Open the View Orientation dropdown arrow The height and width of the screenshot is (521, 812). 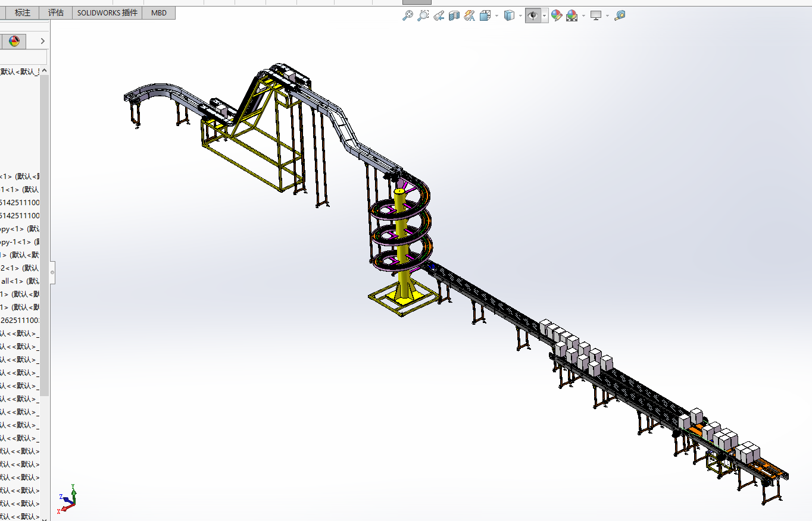coord(496,16)
